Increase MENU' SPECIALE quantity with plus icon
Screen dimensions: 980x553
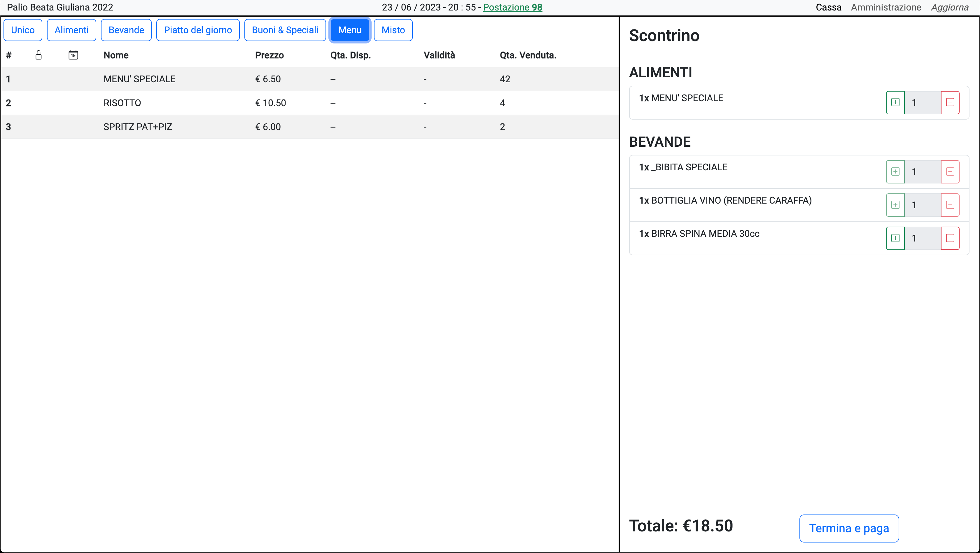pos(895,102)
